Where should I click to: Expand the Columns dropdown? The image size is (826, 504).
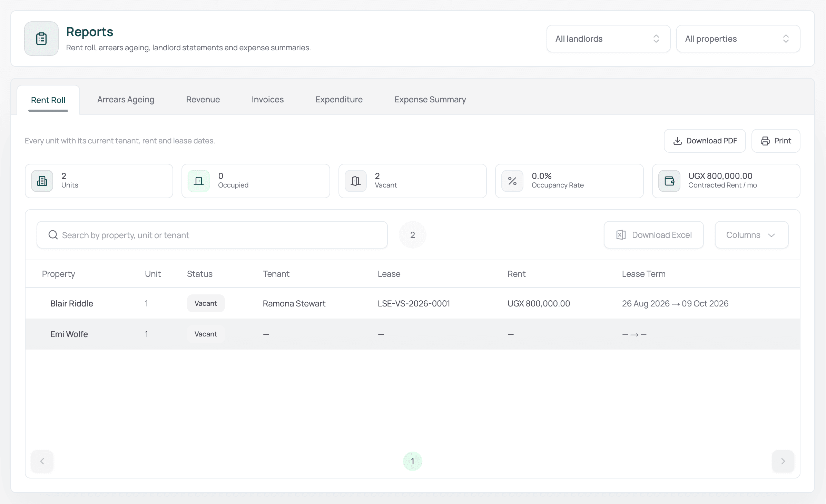(751, 235)
